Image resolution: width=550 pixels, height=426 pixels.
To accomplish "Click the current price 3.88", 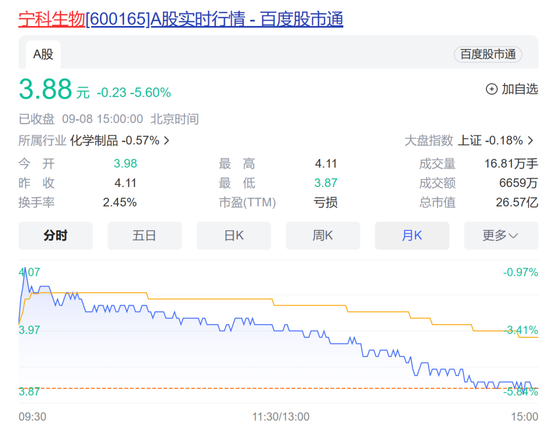I will pos(45,89).
